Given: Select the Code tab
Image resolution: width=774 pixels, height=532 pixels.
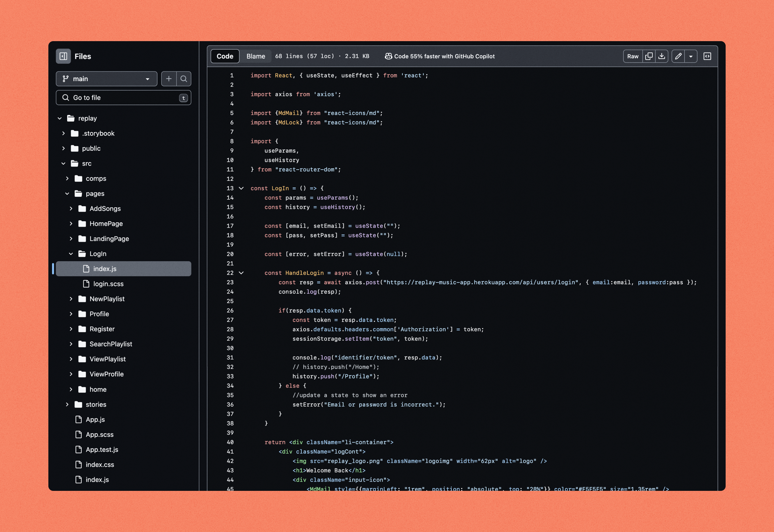Looking at the screenshot, I should point(225,56).
